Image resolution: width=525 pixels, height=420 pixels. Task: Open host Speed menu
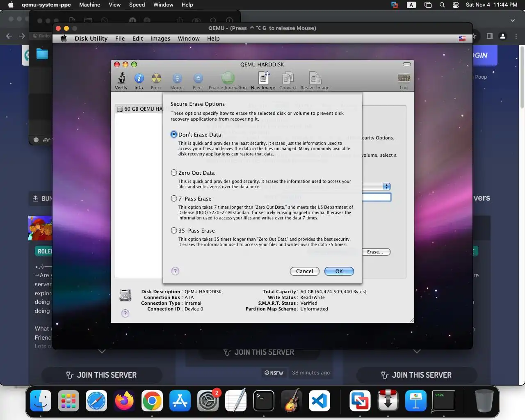point(137,5)
